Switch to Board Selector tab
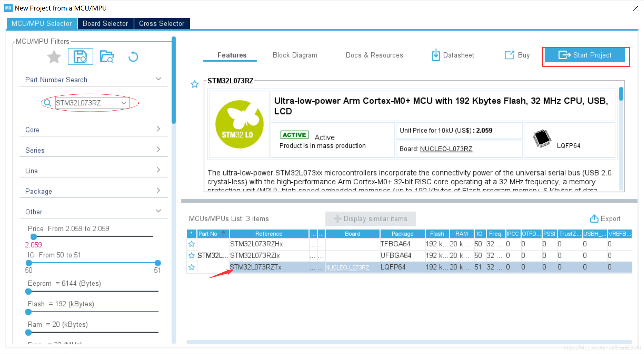Viewport: 644px width, 354px height. (x=105, y=23)
